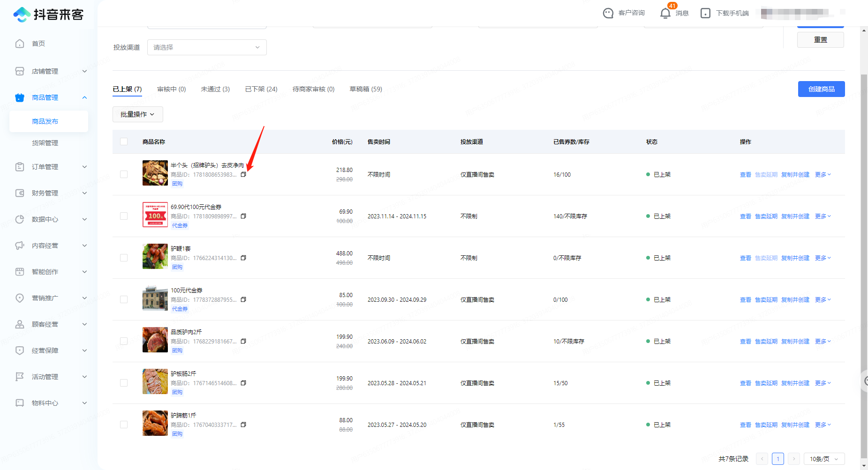
Task: Select the checkbox for 驴蹄筋1斤 row
Action: (124, 425)
